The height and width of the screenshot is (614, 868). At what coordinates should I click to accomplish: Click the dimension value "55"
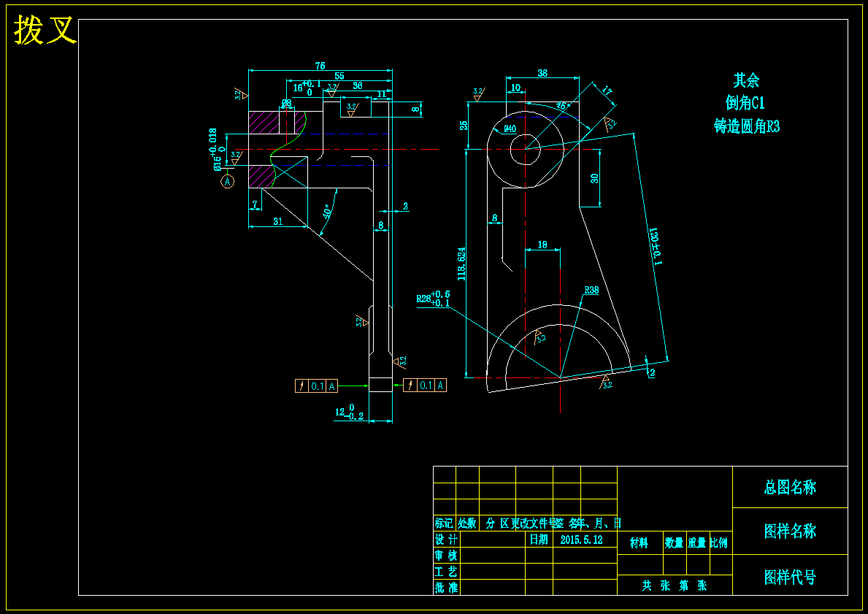click(339, 76)
